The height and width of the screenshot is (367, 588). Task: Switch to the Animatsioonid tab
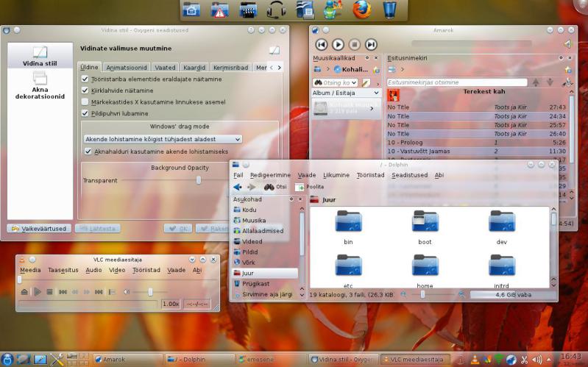(x=126, y=68)
